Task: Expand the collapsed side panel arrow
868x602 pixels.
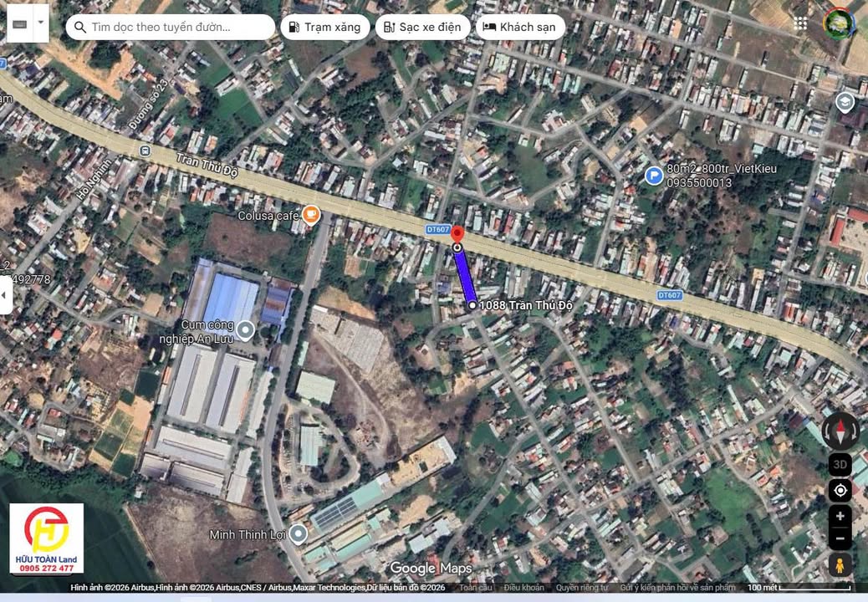Action: click(x=6, y=295)
